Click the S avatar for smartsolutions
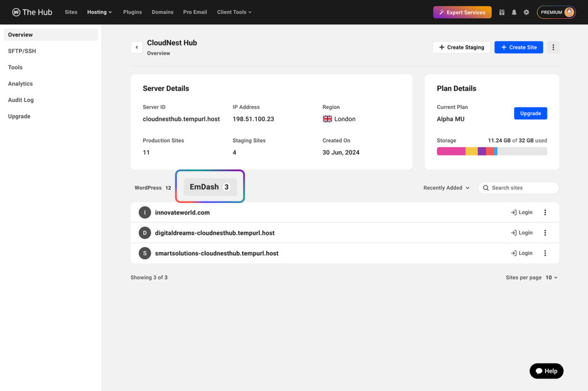This screenshot has height=391, width=588. click(144, 253)
